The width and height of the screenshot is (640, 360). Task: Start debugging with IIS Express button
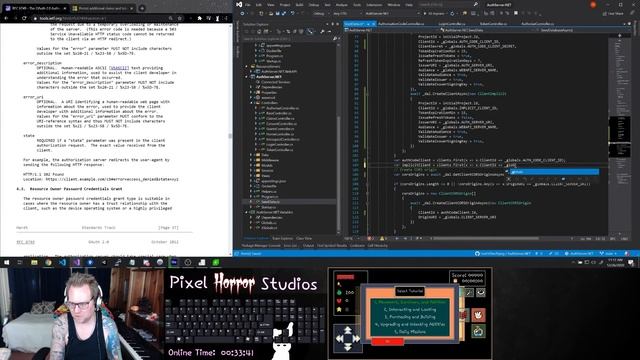click(x=436, y=13)
